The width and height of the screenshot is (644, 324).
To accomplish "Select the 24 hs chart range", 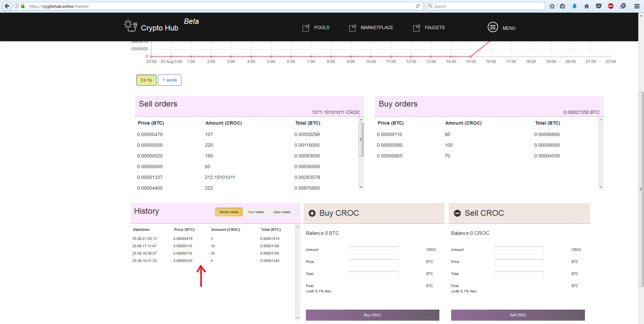I will coord(146,80).
